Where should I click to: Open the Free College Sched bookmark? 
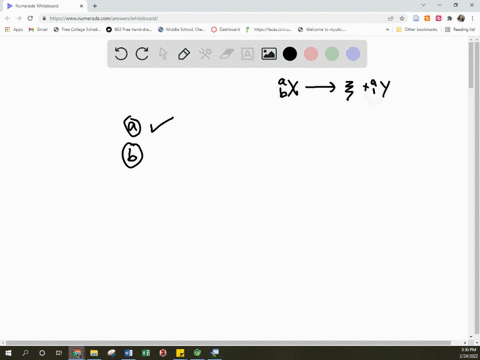point(77,29)
